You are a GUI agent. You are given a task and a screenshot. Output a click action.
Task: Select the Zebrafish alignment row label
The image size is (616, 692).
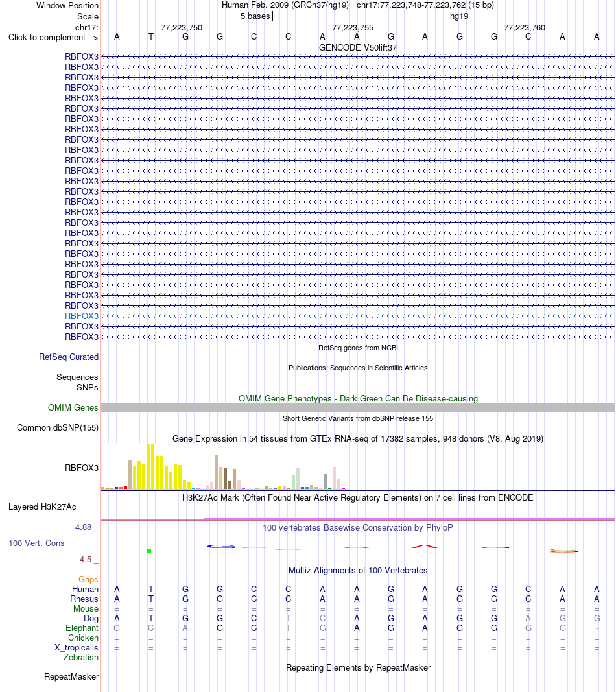pos(81,657)
